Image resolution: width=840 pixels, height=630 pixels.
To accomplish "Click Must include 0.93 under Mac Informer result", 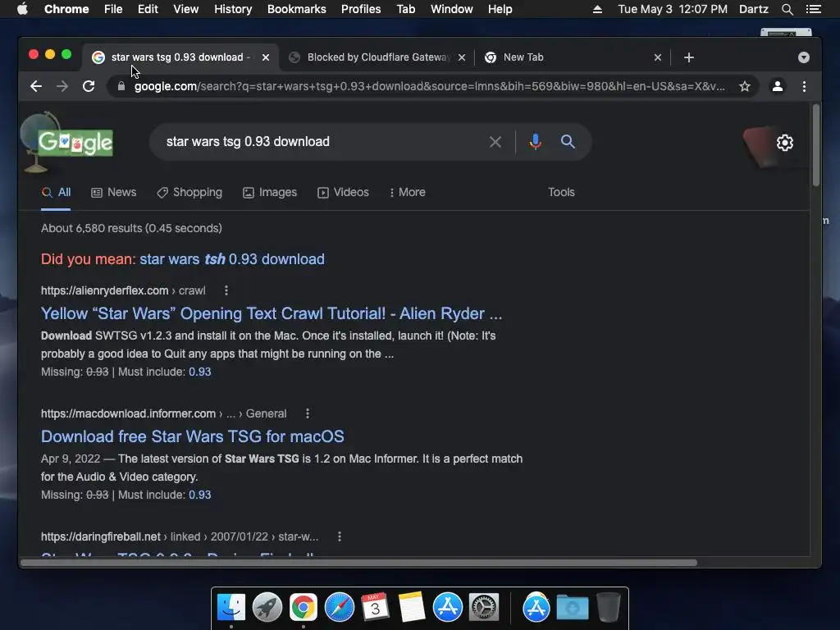I will point(200,495).
